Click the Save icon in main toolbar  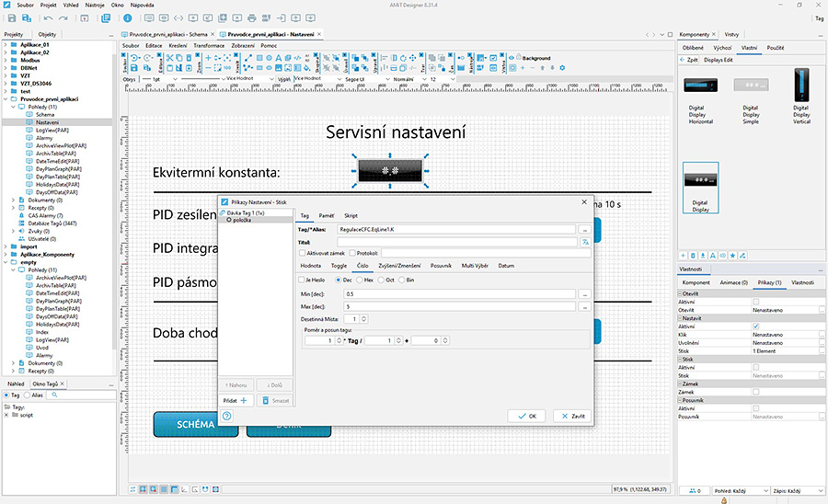click(x=12, y=18)
